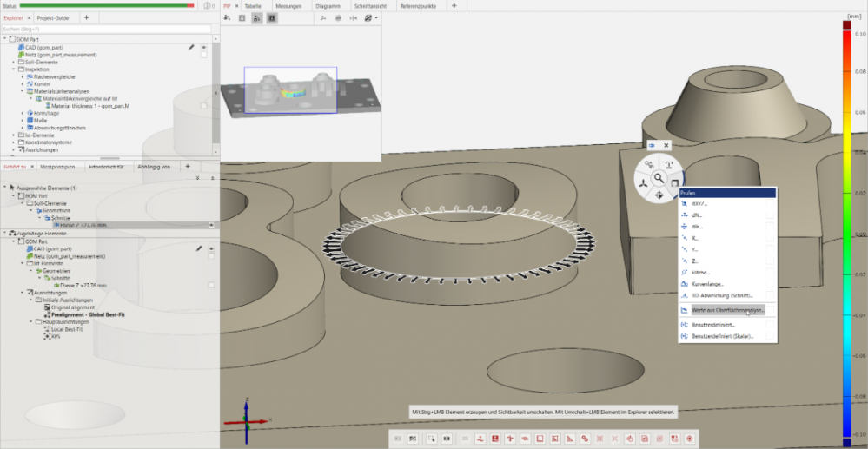Choose 'Benutzerdefiniert (Skalar)...' from the Prüfen menu

click(x=722, y=336)
